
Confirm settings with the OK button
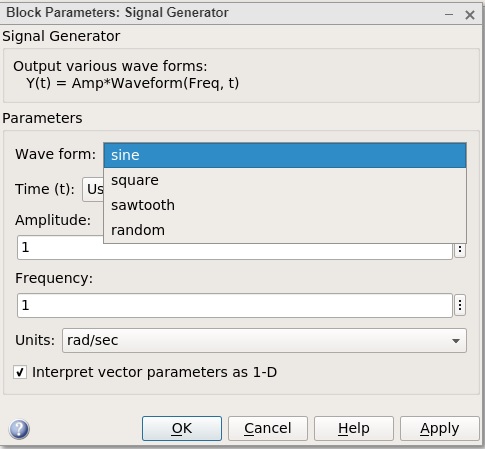pos(182,428)
